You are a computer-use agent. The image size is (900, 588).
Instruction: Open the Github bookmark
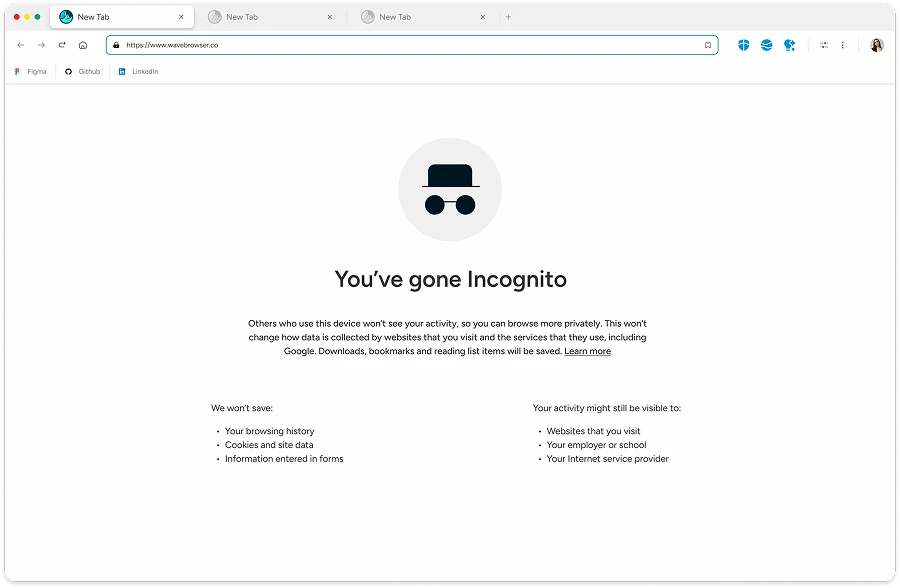tap(80, 71)
